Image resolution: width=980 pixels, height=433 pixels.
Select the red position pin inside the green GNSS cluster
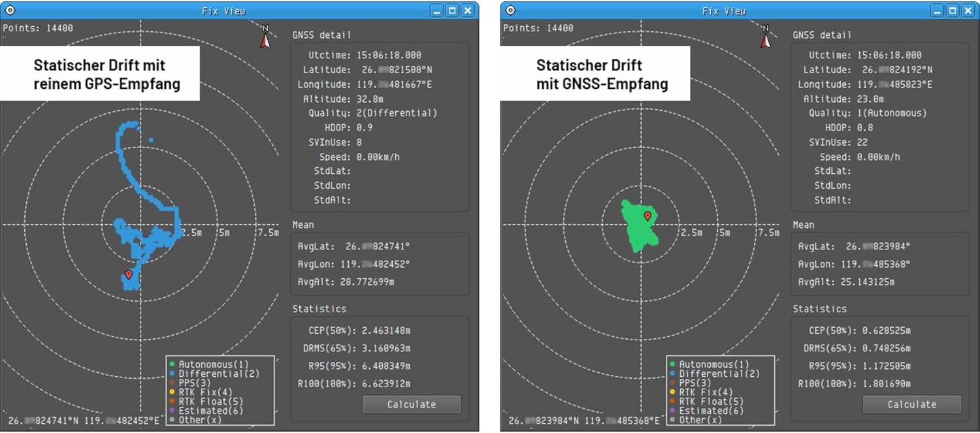(648, 216)
